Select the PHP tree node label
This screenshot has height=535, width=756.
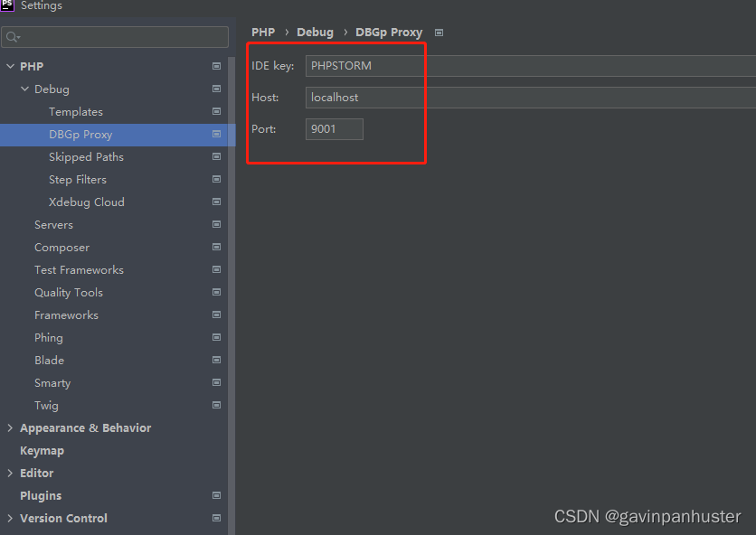(x=32, y=67)
